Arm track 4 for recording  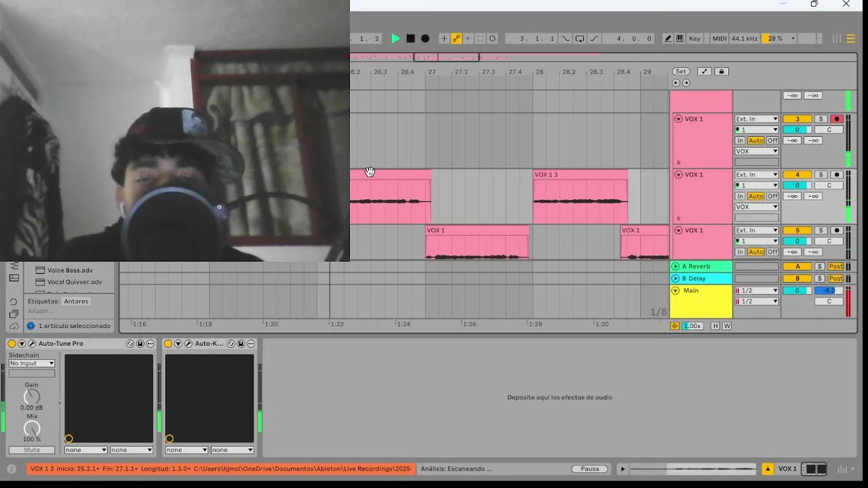837,174
